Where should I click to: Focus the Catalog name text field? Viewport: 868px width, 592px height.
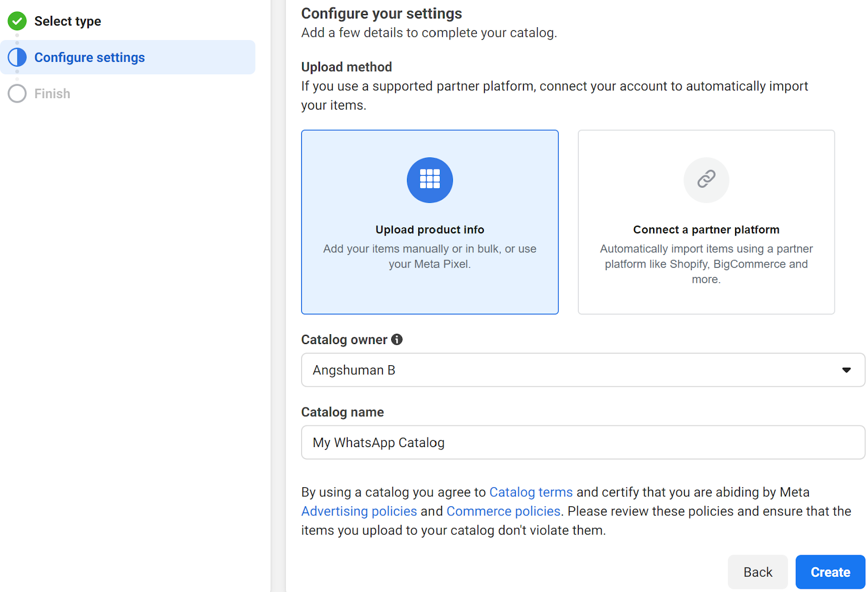coord(583,443)
